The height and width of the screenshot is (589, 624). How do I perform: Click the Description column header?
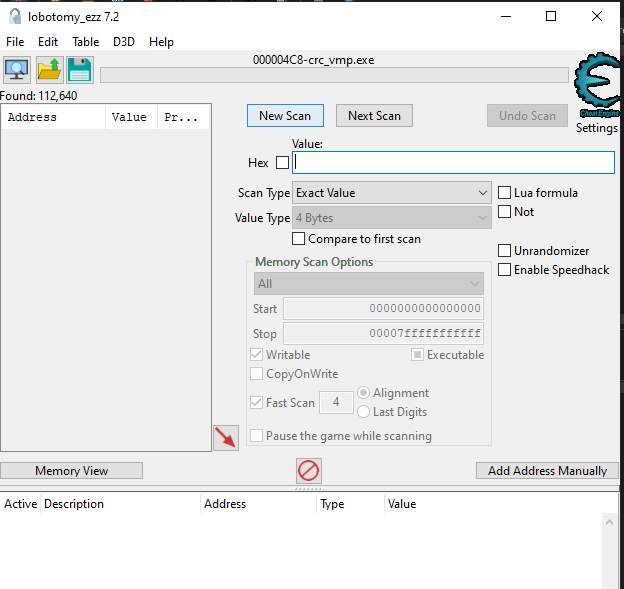tap(120, 504)
